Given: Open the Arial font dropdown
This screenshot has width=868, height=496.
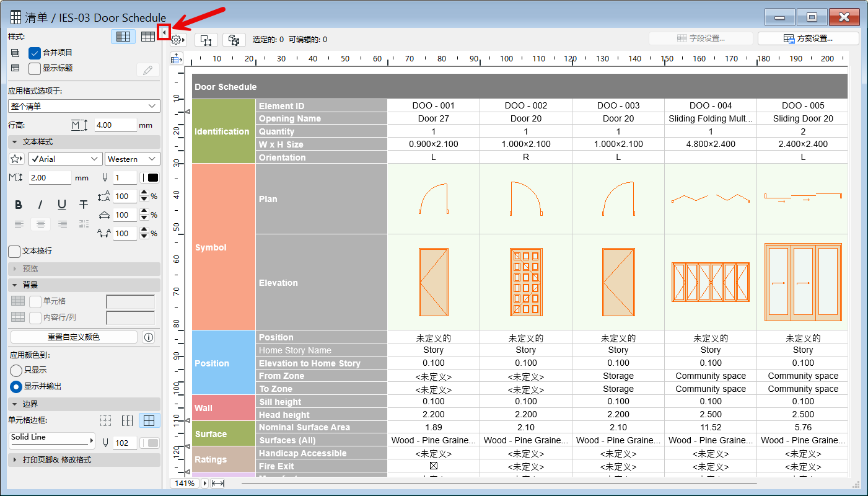Looking at the screenshot, I should click(x=65, y=159).
